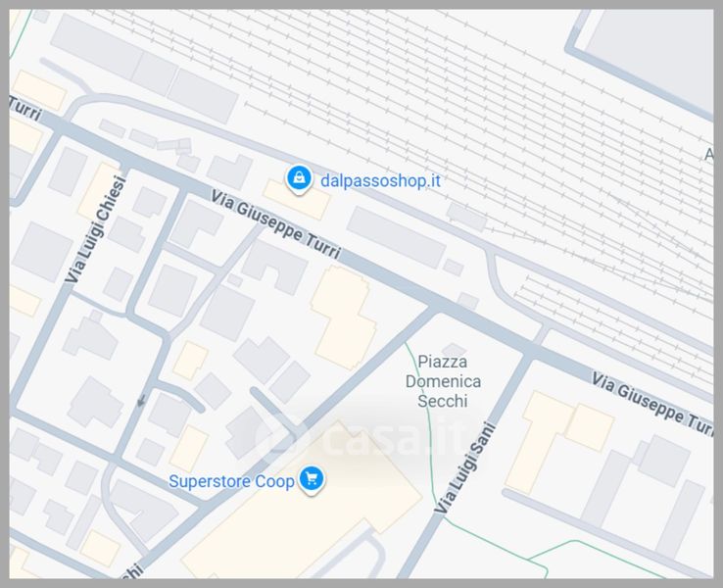Open the dalpassoshop.it text label

coord(380,180)
